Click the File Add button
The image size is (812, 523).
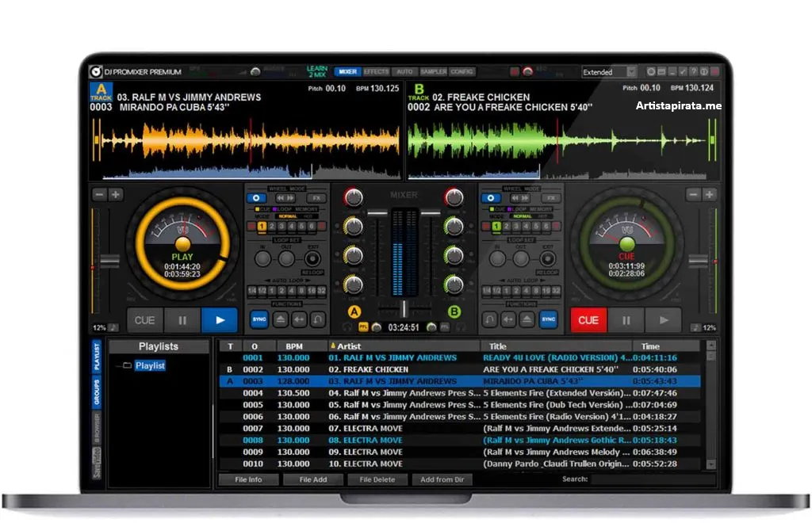[x=314, y=479]
